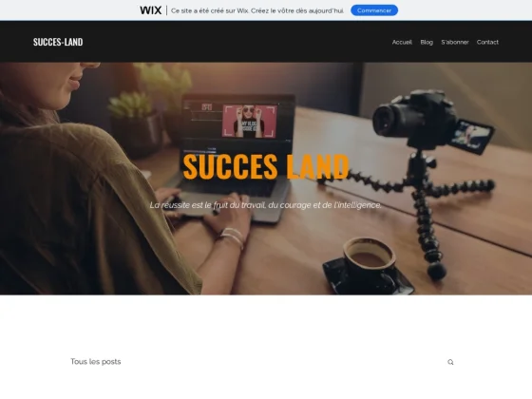Click the blank white area below the hero image
The image size is (532, 399).
(266, 322)
